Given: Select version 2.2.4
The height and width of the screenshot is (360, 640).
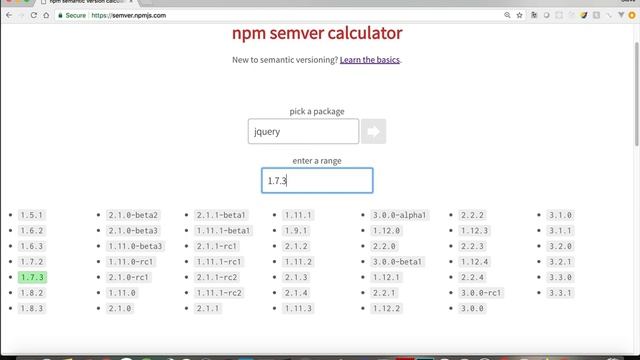Looking at the screenshot, I should [x=472, y=277].
